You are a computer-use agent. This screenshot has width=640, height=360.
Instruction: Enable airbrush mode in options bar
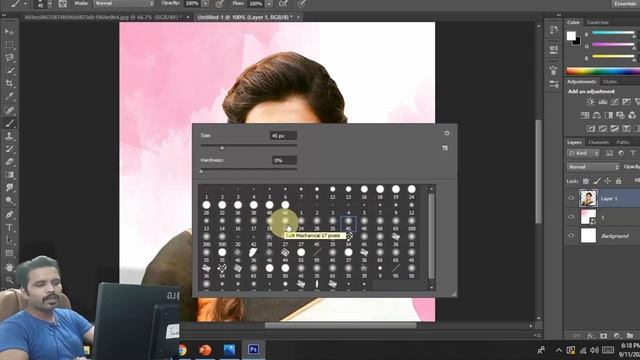click(283, 4)
